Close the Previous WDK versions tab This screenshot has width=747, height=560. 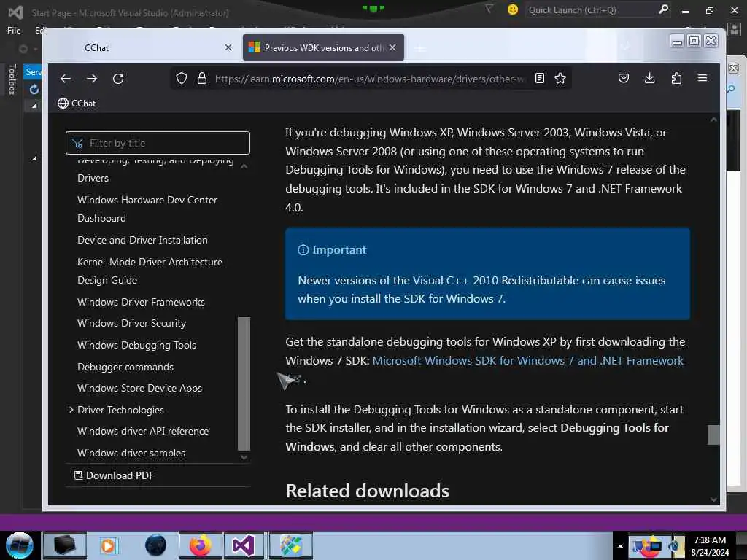pos(392,47)
